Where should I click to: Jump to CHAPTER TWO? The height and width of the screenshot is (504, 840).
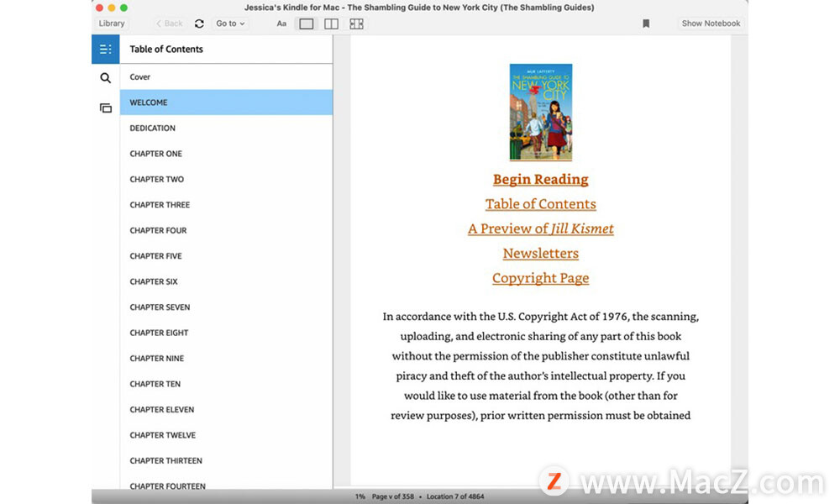click(226, 180)
